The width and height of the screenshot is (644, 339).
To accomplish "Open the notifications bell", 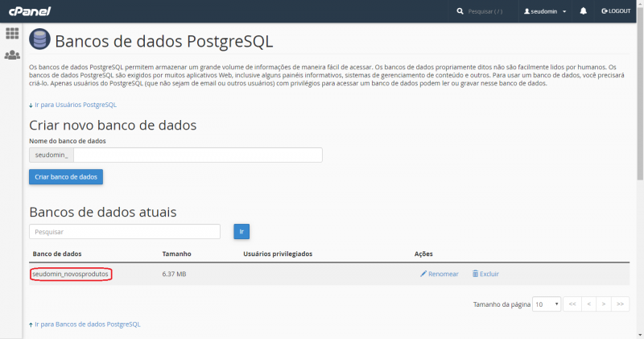I will tap(583, 11).
